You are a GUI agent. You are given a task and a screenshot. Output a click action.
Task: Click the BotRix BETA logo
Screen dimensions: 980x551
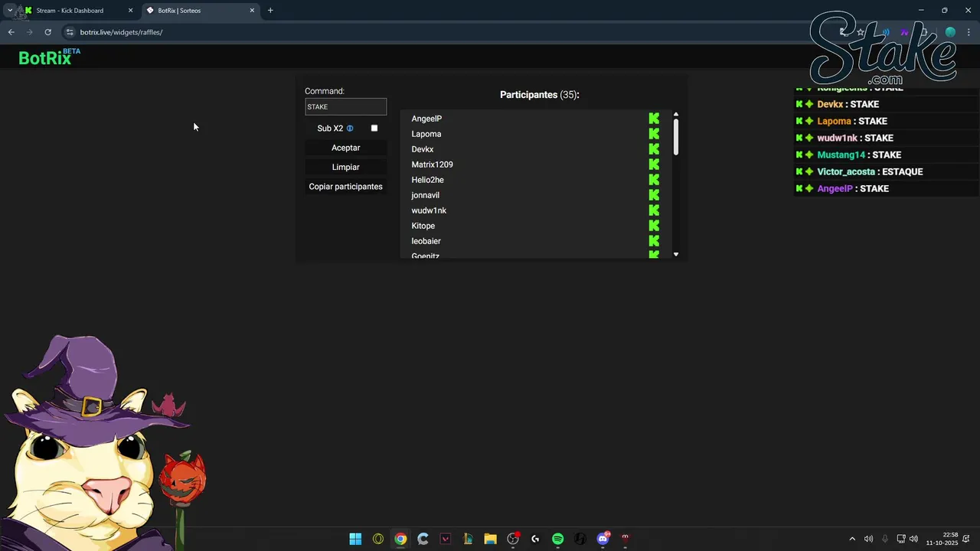coord(49,57)
